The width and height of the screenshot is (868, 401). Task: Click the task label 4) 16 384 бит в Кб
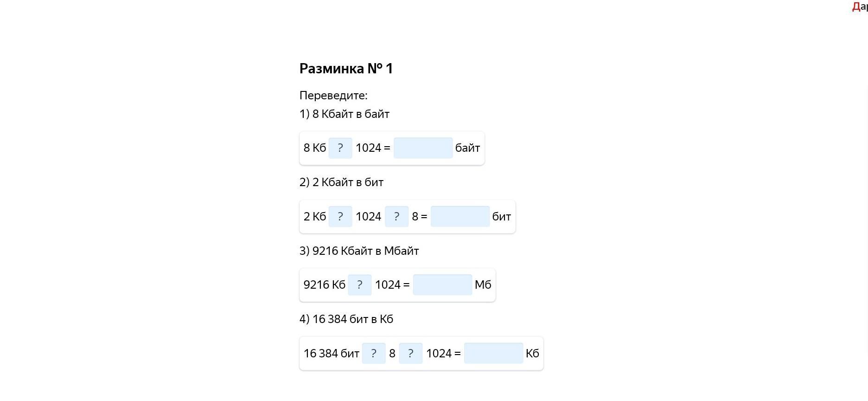(346, 319)
